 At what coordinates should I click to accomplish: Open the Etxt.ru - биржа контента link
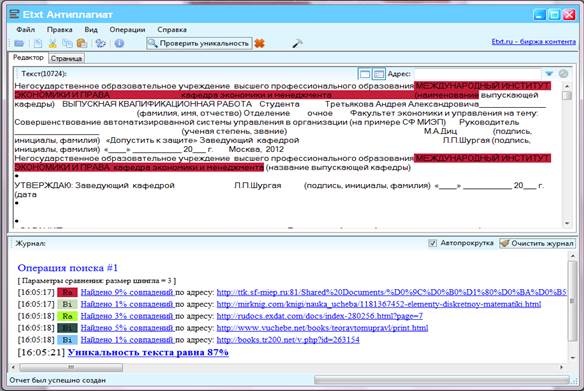pos(533,42)
